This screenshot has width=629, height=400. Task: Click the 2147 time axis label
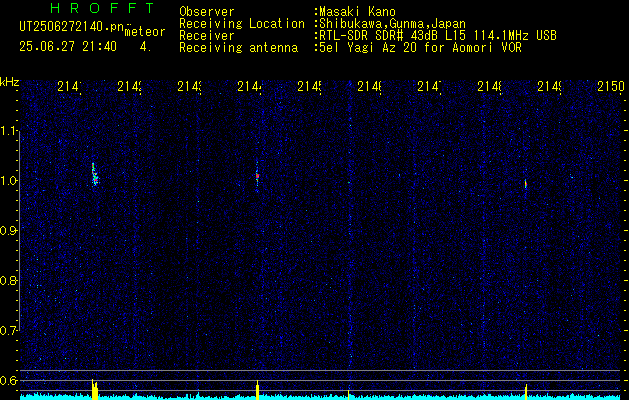point(430,86)
